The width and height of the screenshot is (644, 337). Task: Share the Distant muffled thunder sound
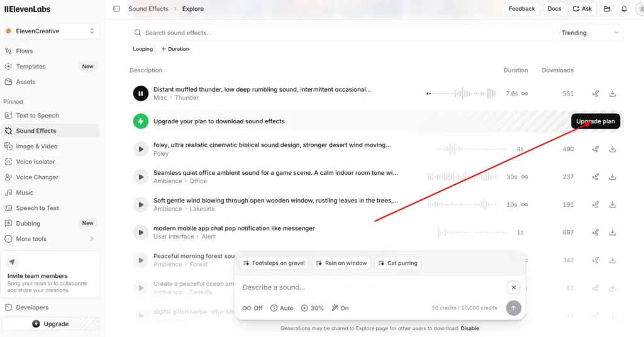coord(595,94)
